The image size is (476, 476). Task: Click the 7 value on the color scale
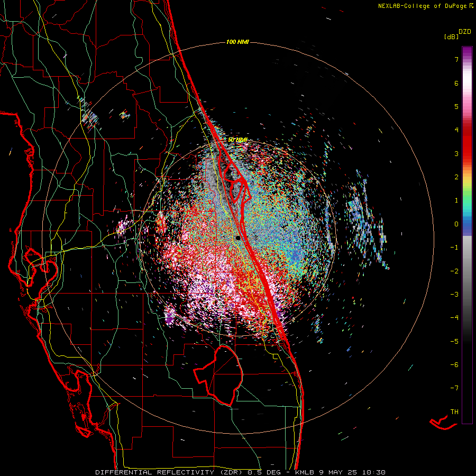[x=456, y=59]
